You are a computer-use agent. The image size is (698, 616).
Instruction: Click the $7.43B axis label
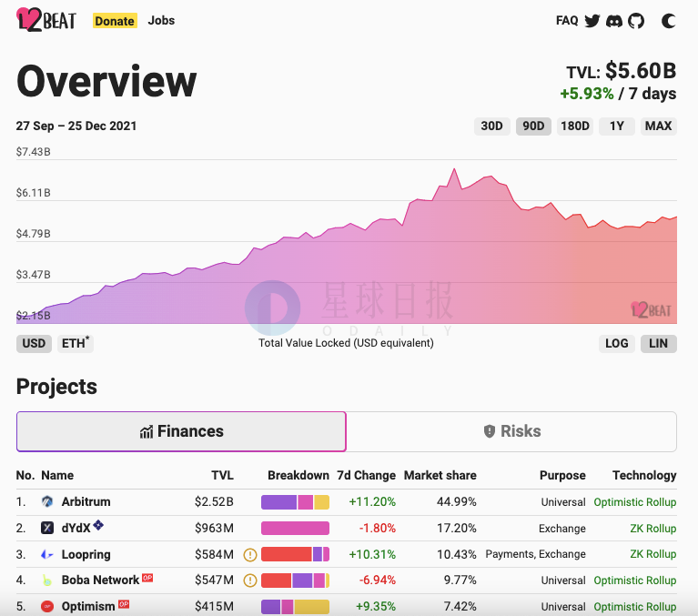(x=34, y=152)
